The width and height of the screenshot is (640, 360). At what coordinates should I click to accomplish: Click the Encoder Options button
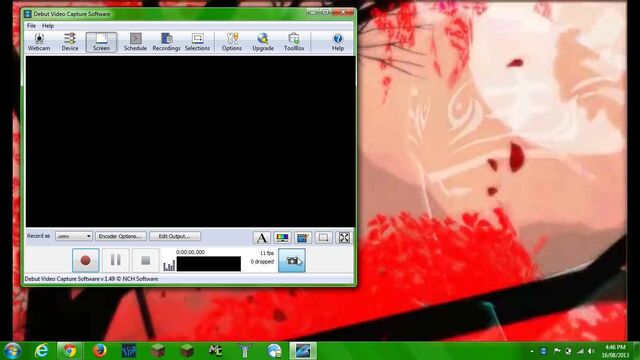(121, 236)
